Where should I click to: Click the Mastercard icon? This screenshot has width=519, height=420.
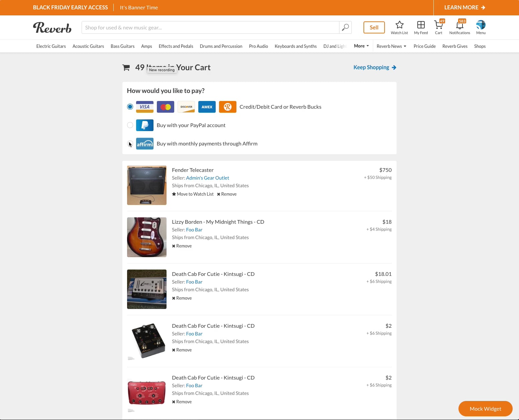[166, 107]
